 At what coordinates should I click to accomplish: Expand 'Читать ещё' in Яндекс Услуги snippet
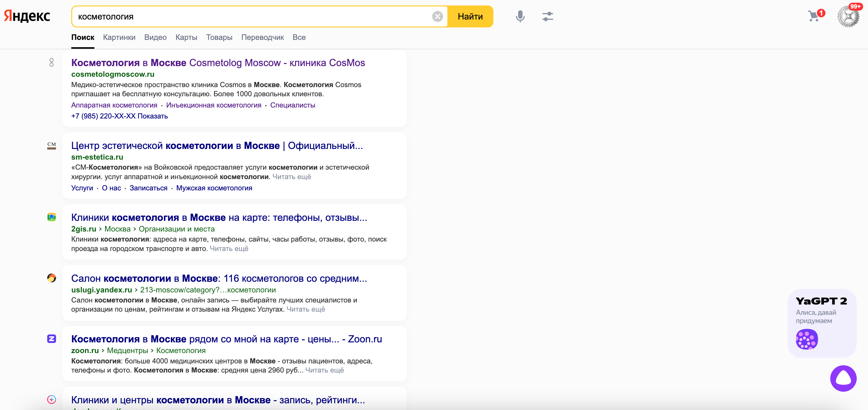(x=305, y=309)
